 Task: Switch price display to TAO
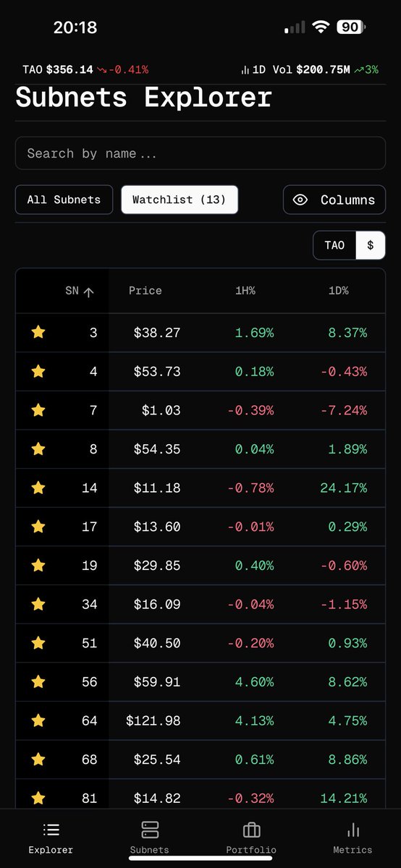pyautogui.click(x=334, y=245)
